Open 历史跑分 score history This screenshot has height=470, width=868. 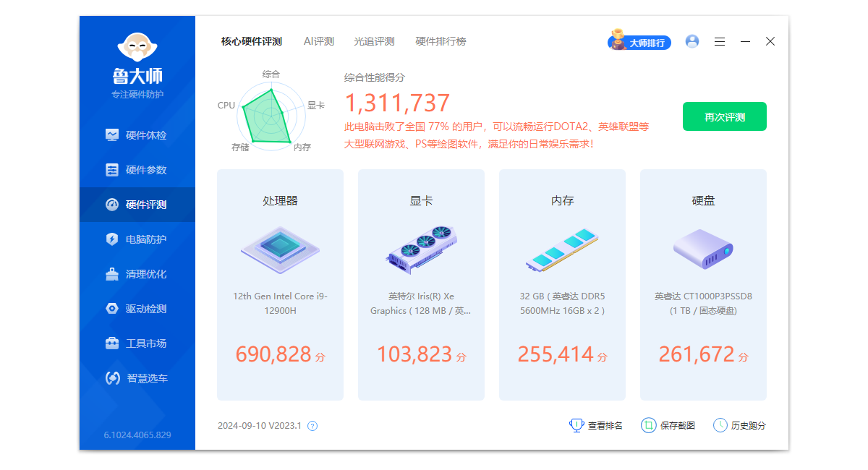(x=749, y=426)
